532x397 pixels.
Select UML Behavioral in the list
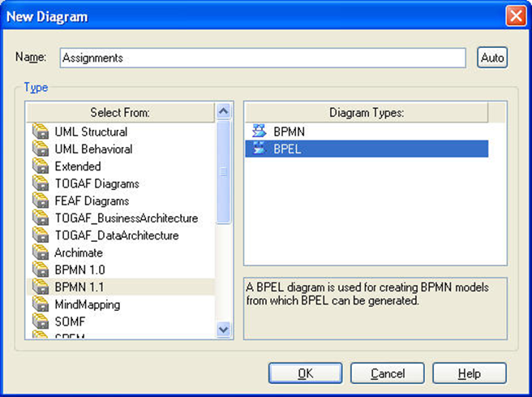coord(93,149)
